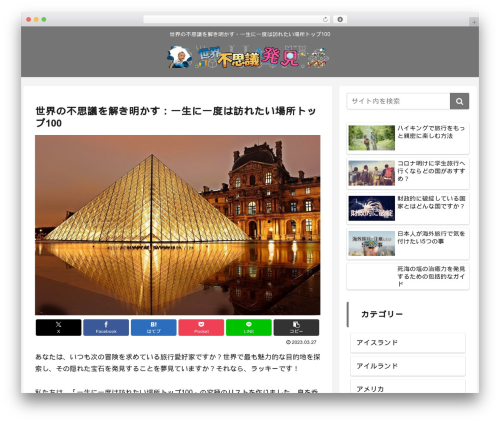Click the hiking article thumbnail

372,138
